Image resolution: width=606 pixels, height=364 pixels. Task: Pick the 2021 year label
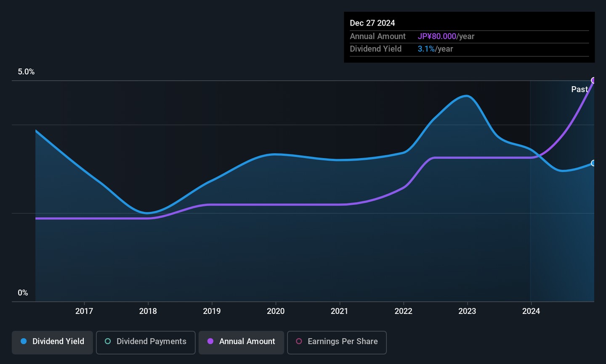pyautogui.click(x=340, y=311)
